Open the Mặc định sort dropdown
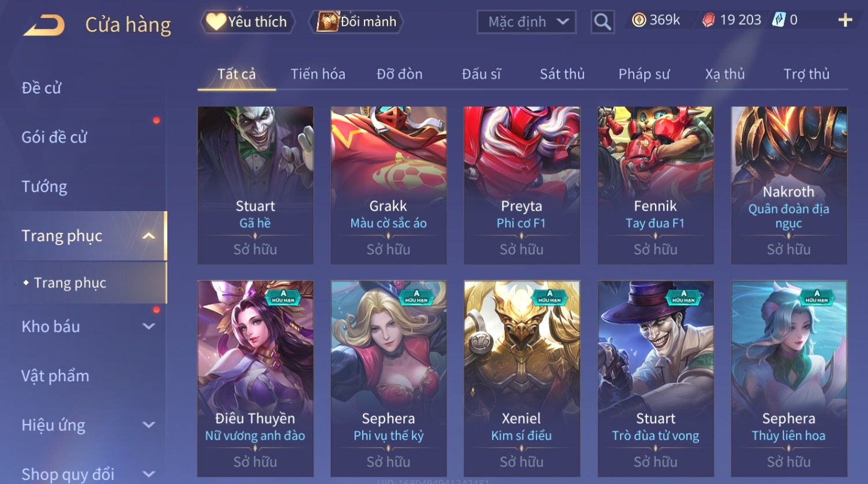 [x=527, y=22]
